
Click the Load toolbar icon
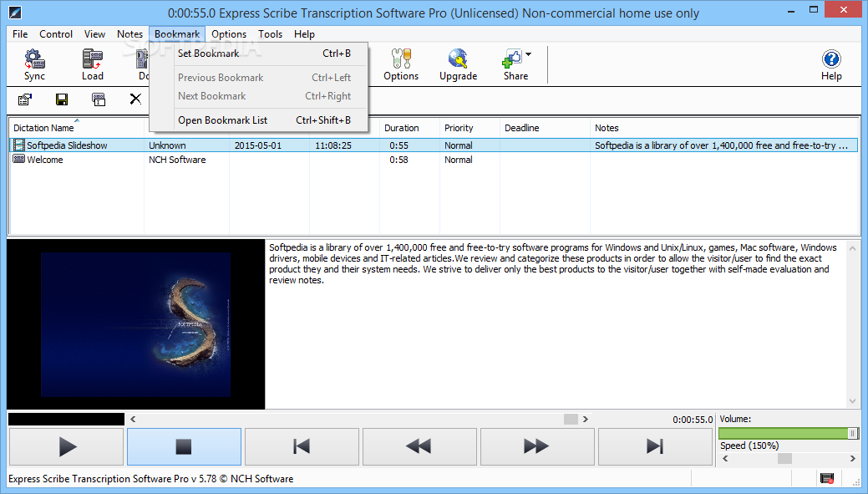tap(92, 65)
